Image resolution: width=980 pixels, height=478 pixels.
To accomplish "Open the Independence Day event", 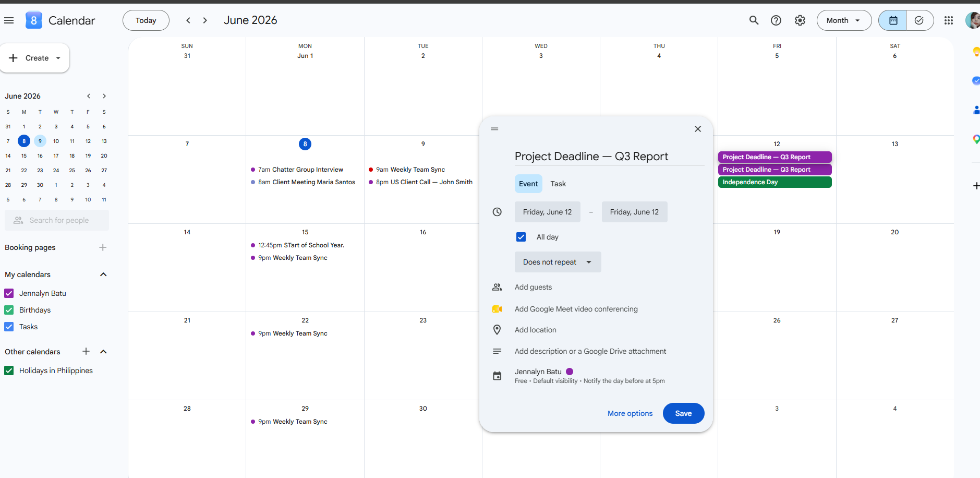I will [775, 182].
